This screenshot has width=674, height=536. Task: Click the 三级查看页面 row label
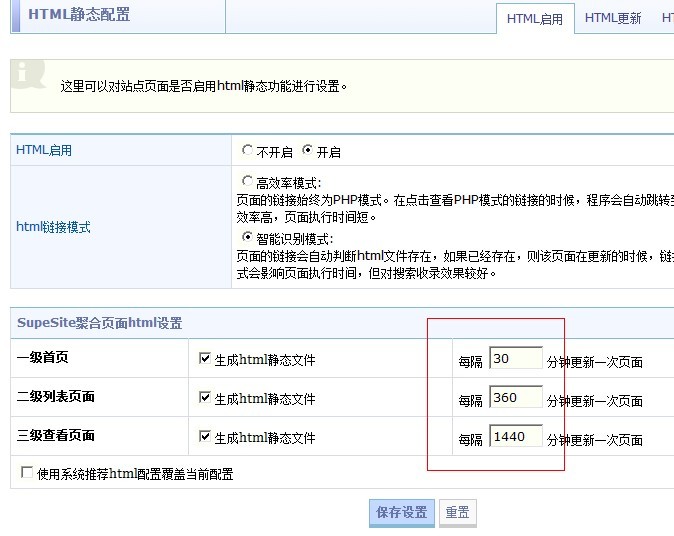point(55,435)
